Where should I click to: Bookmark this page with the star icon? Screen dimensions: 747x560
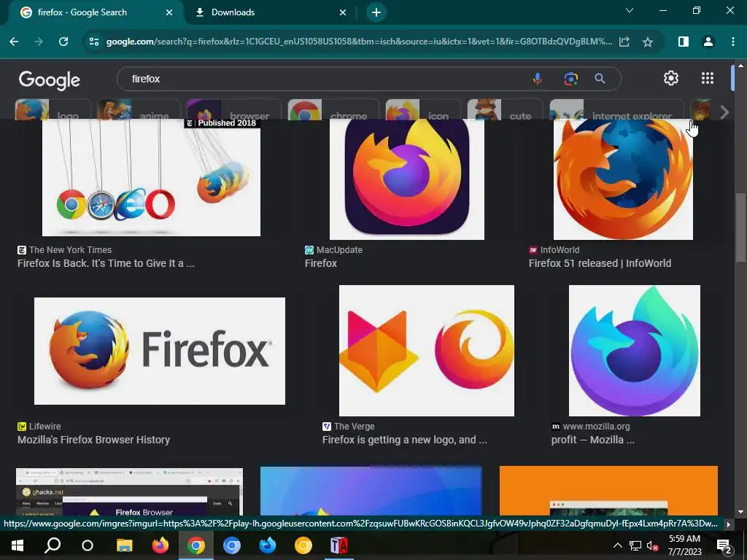(x=648, y=42)
